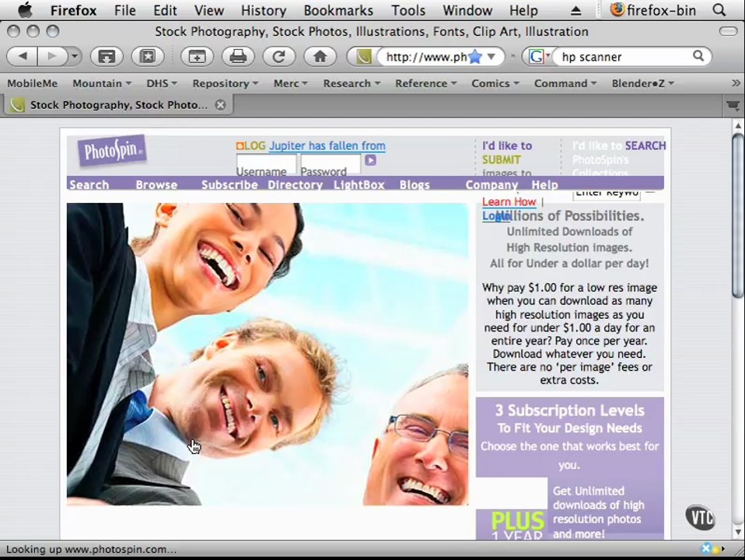Image resolution: width=745 pixels, height=560 pixels.
Task: Open Blogs in the PhotoSpin navigation bar
Action: pyautogui.click(x=414, y=184)
